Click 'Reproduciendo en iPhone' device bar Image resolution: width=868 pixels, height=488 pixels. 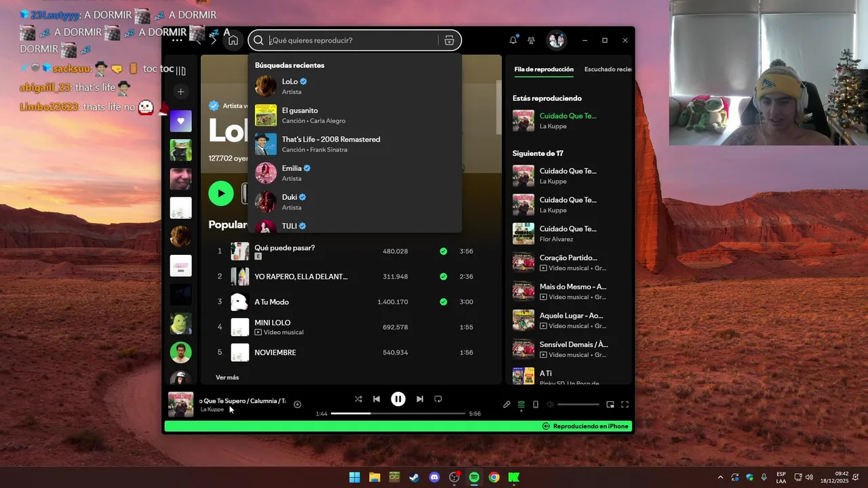coord(398,426)
